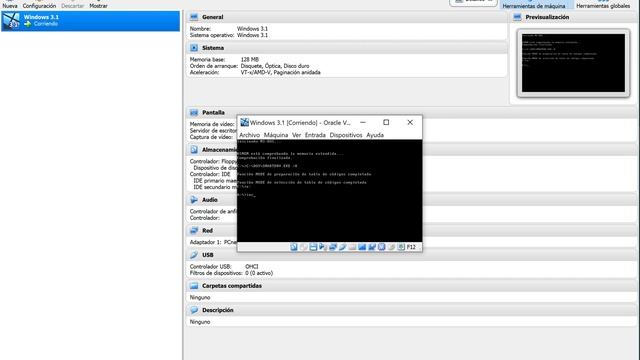Screen dimensions: 640x360
Task: Switch to Herramientas de máquina
Action: tap(534, 4)
